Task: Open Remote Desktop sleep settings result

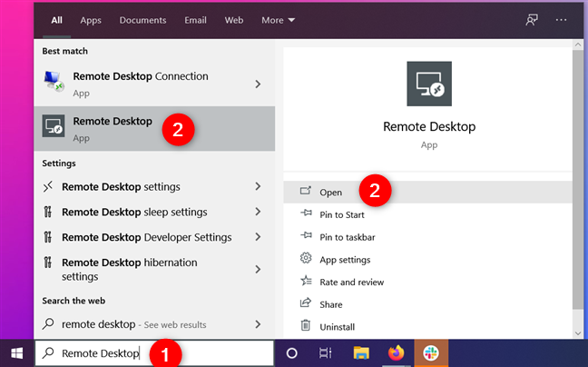Action: click(154, 212)
